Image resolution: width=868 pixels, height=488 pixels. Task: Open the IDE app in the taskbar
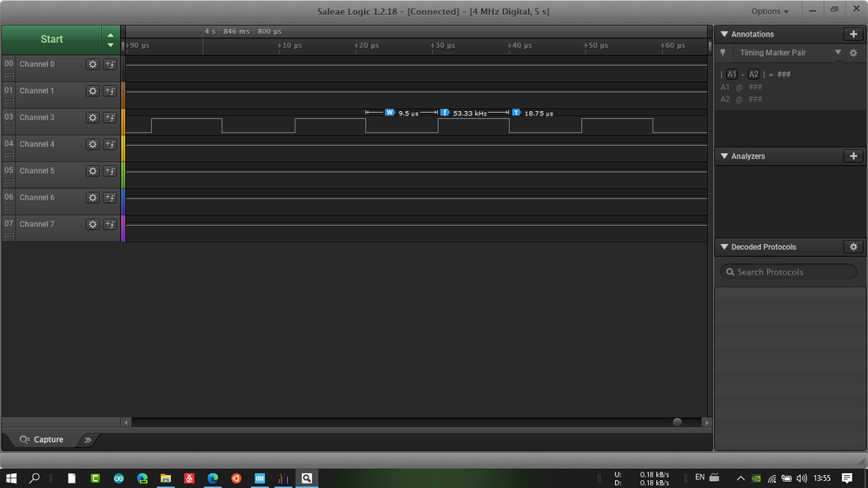coord(260,478)
